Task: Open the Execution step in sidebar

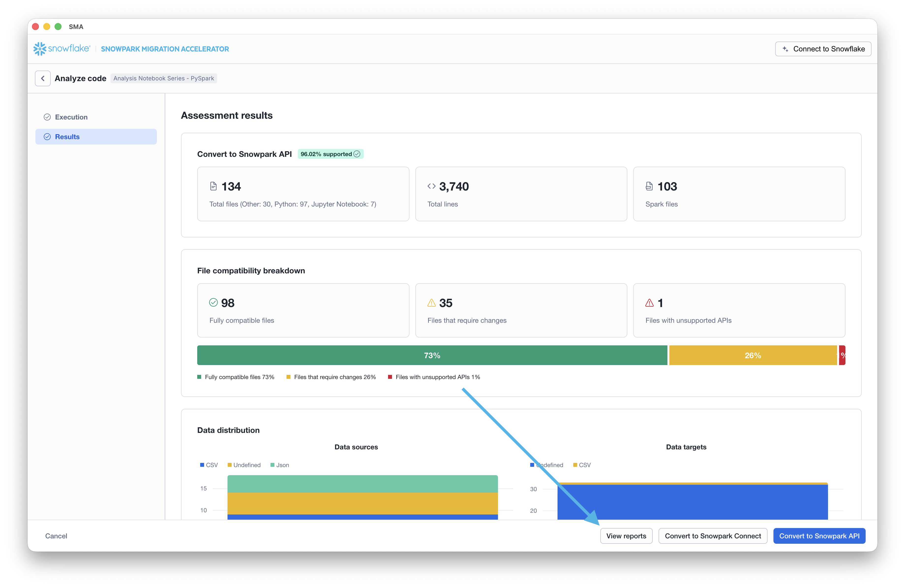Action: coord(71,117)
